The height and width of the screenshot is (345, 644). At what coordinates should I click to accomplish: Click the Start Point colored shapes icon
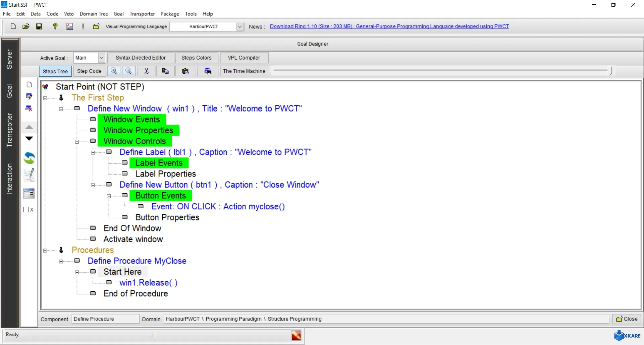(45, 87)
